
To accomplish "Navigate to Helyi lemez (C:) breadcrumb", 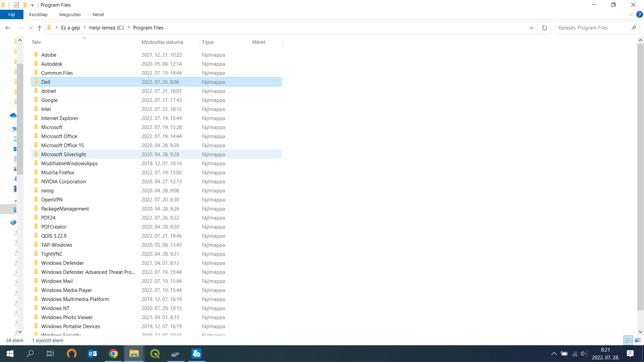I will coord(107,28).
